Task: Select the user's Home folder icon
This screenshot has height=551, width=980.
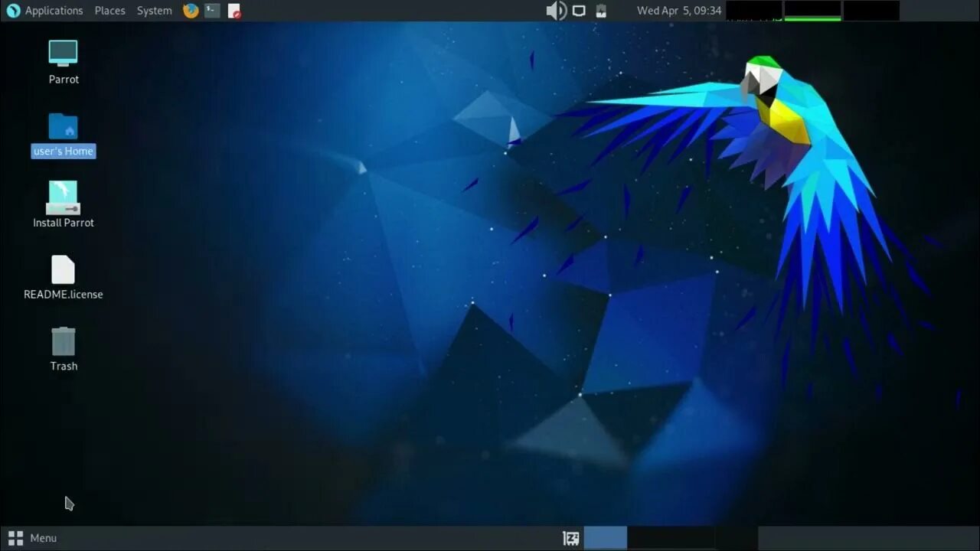Action: coord(63,126)
